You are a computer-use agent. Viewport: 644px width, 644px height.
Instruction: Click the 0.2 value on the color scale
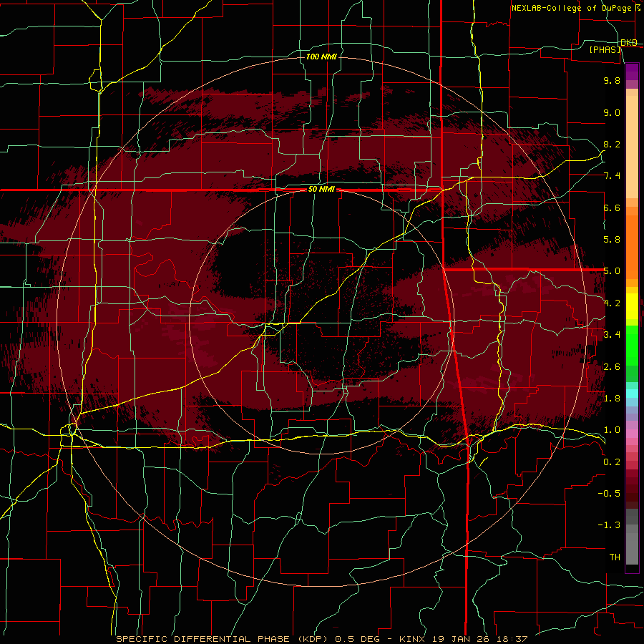[612, 462]
